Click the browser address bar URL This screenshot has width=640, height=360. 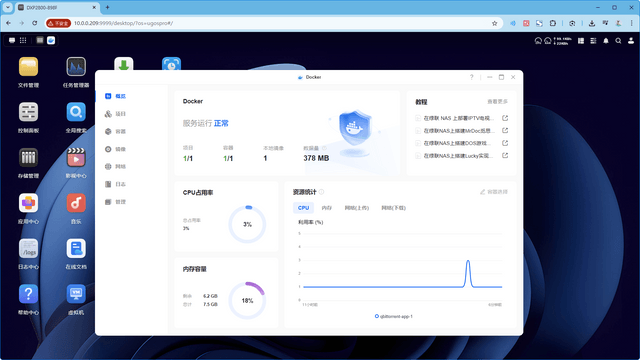(x=123, y=23)
